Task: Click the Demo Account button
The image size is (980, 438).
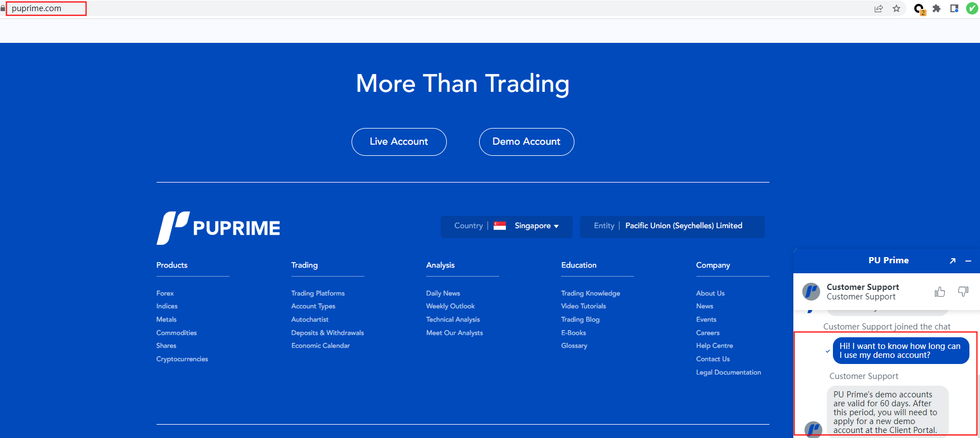Action: [526, 142]
